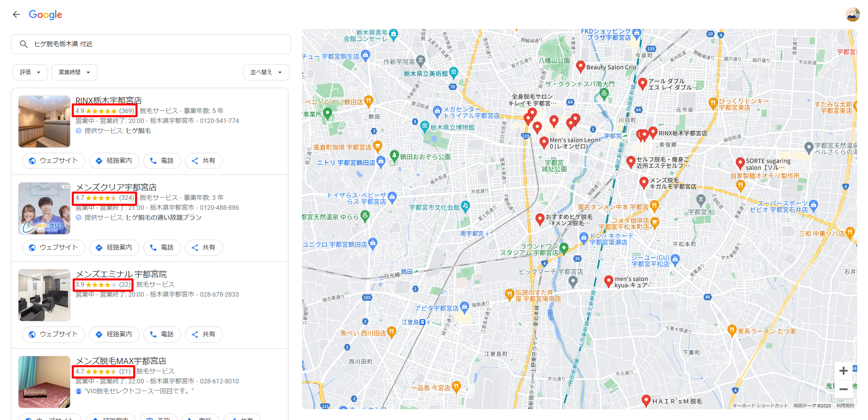Click the 家系ラーメン たつ家 restaurant marker

click(732, 330)
